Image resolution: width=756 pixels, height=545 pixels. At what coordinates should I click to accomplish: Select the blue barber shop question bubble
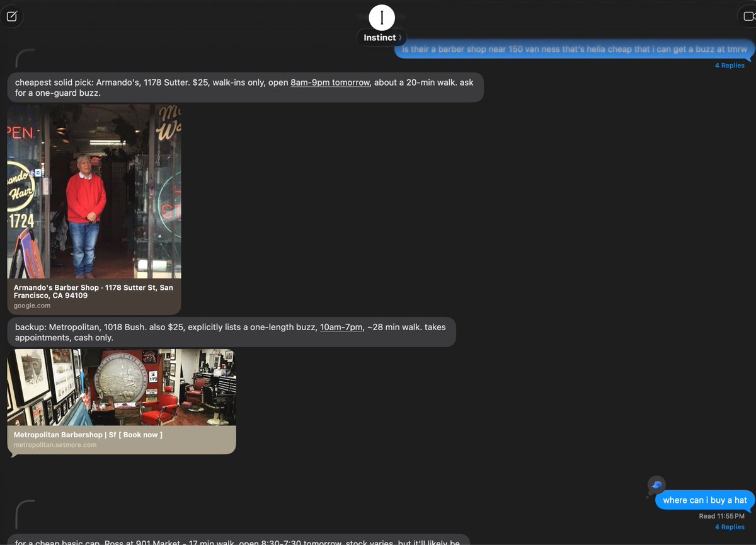coord(575,49)
